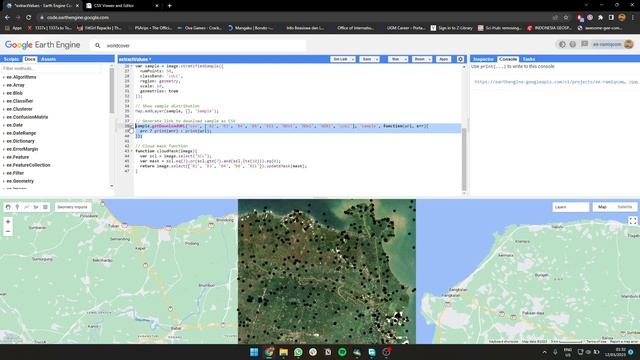Collapse code fold arrow on cloudMask line
The height and width of the screenshot is (360, 640).
pos(131,151)
